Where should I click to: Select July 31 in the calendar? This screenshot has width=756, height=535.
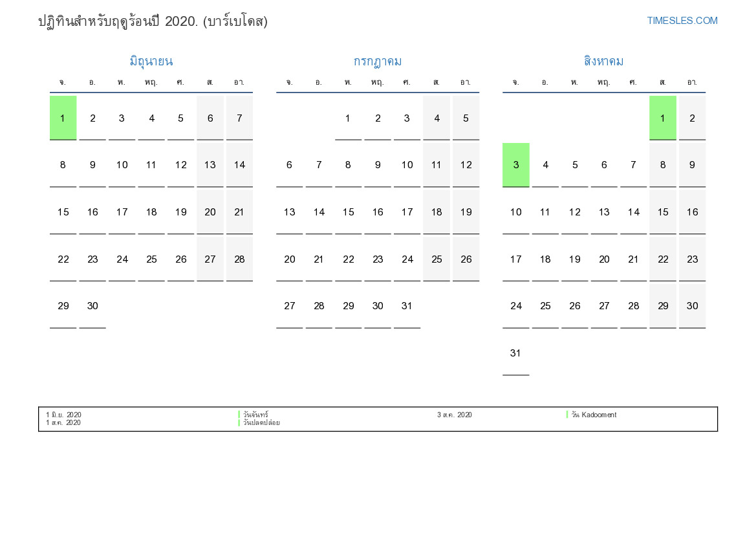(x=407, y=306)
